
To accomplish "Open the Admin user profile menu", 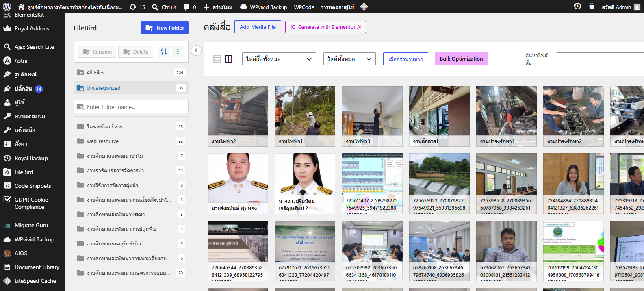I will click(621, 7).
